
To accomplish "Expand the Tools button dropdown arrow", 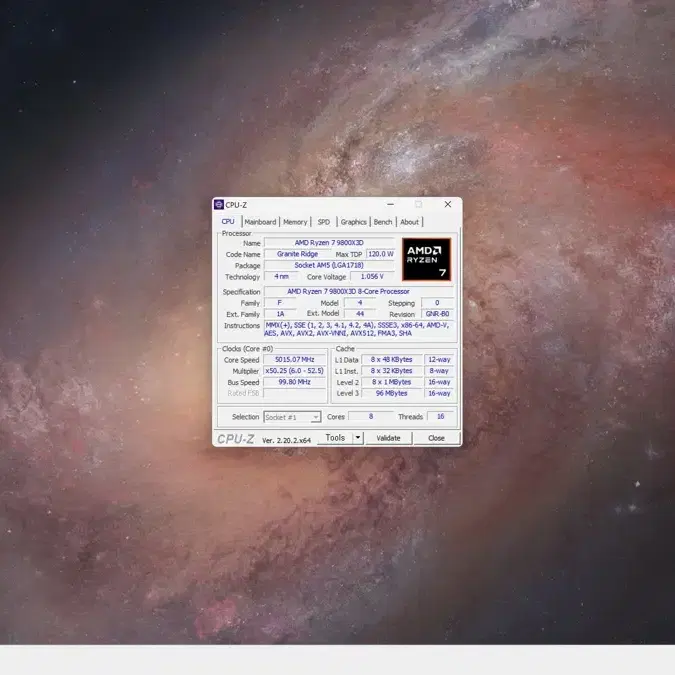I will (358, 438).
